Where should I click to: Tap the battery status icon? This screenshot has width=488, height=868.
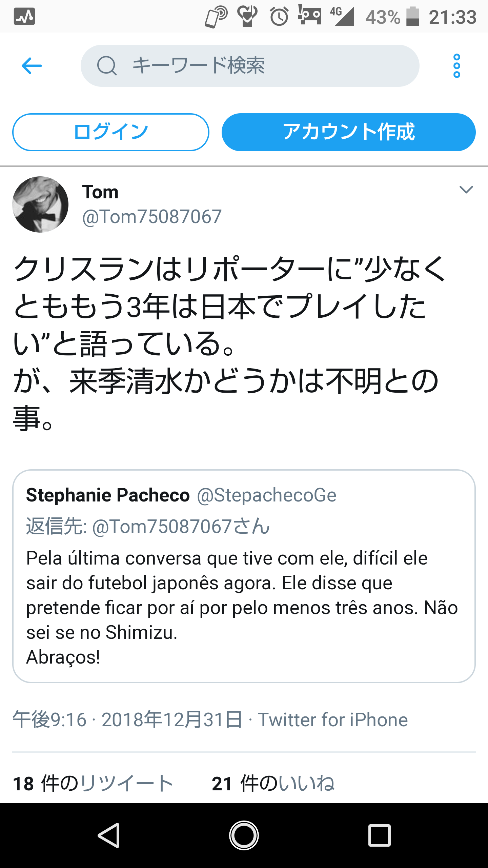coord(412,17)
